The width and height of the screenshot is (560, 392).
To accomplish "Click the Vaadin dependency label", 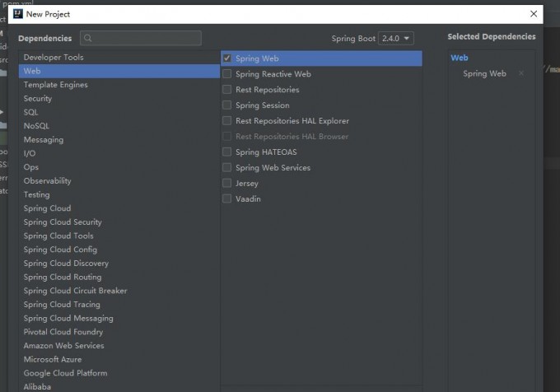I will coord(248,198).
